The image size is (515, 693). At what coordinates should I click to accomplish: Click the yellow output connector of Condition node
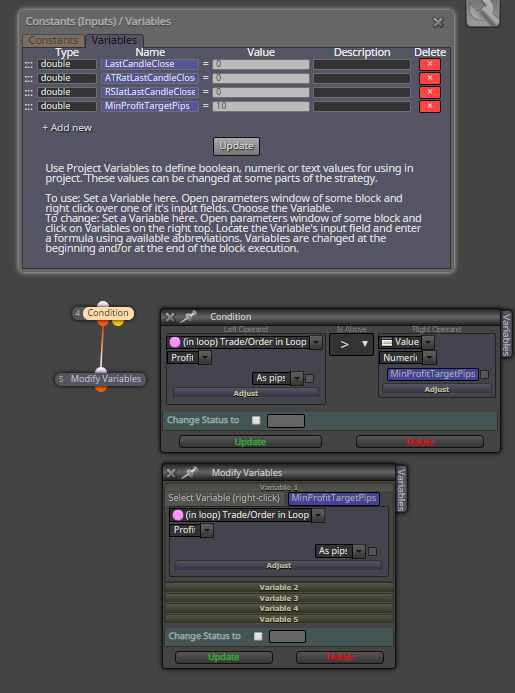tap(118, 321)
